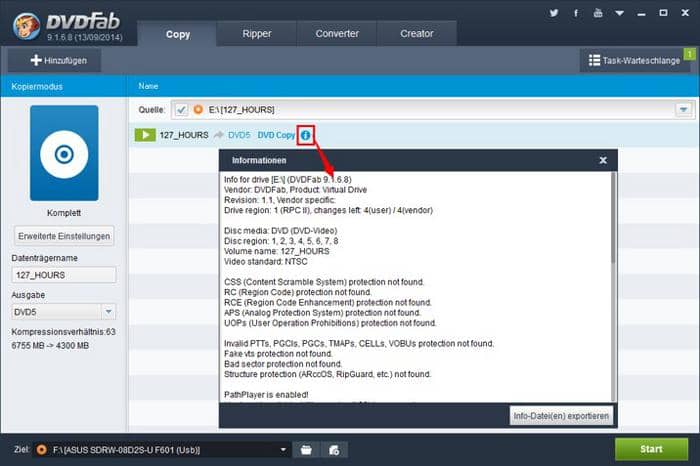700x466 pixels.
Task: Click the DVD5 output link
Action: tap(239, 135)
